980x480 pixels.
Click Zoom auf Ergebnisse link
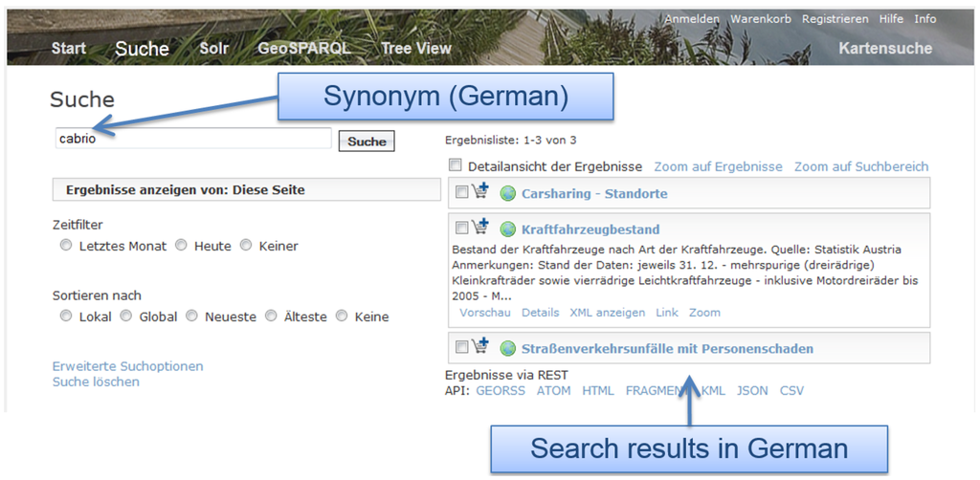click(x=718, y=166)
